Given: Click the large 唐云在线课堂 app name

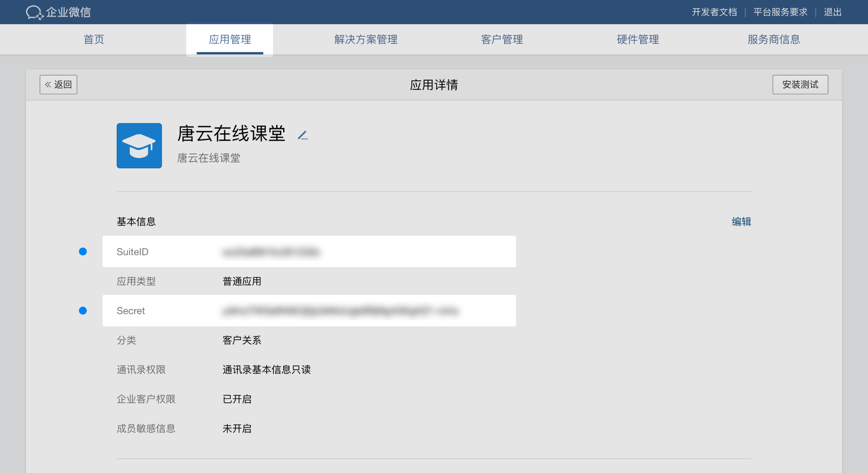Looking at the screenshot, I should click(x=231, y=134).
